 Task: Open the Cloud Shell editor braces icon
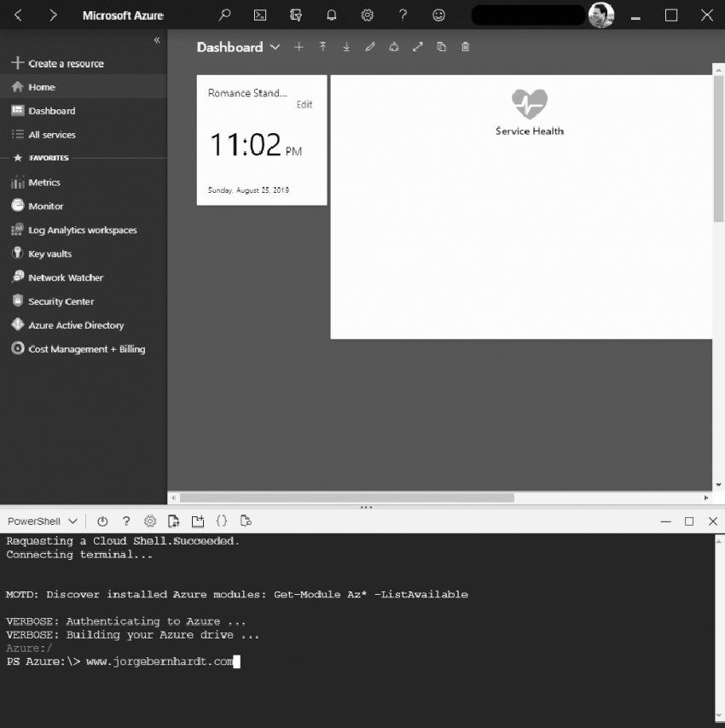221,521
